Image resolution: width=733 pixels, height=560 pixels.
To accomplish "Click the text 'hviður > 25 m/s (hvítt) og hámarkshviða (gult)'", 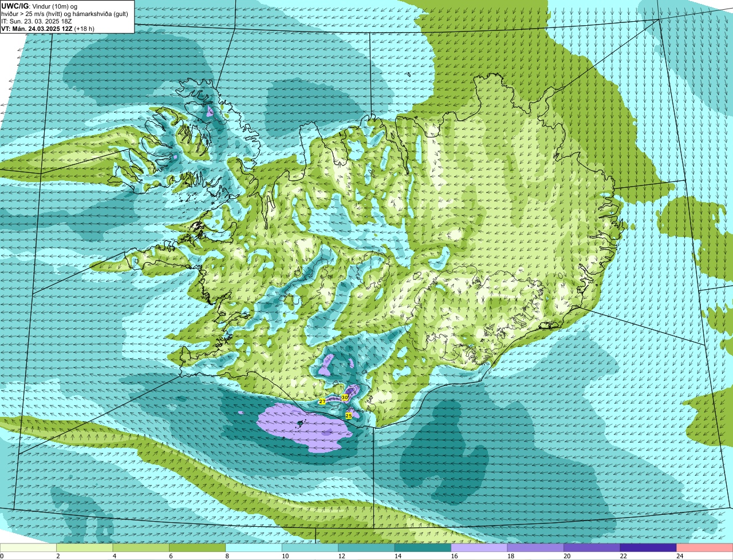I will (x=65, y=13).
